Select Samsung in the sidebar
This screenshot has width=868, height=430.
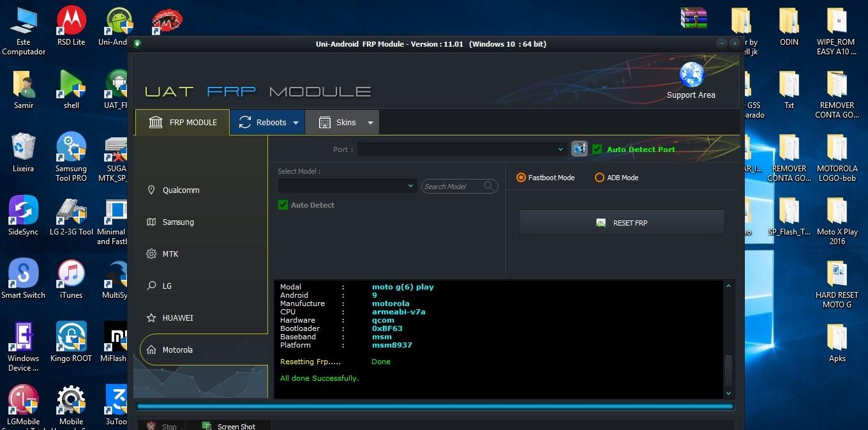178,222
